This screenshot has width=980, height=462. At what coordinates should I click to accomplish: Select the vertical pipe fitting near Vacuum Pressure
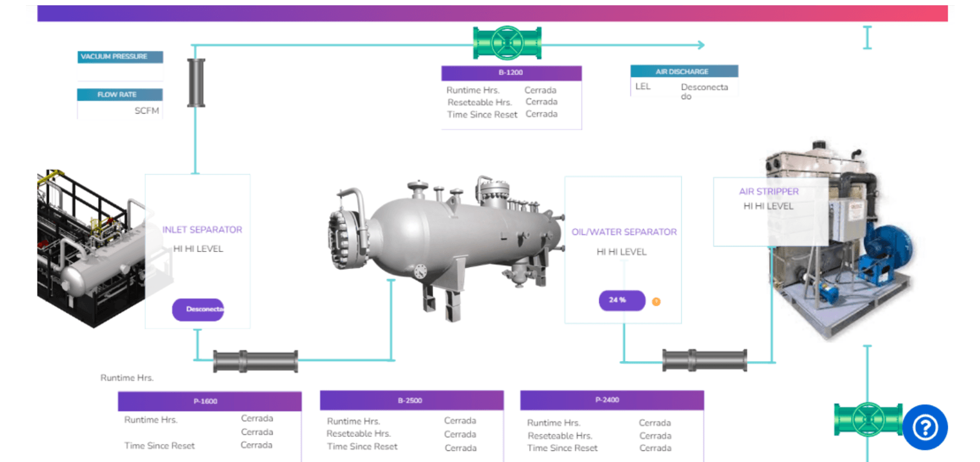pos(196,83)
